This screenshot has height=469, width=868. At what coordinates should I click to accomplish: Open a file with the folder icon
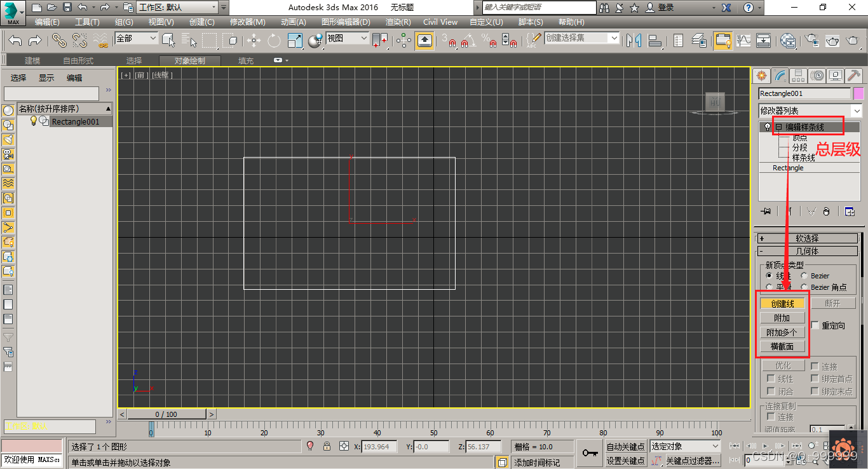pyautogui.click(x=51, y=8)
